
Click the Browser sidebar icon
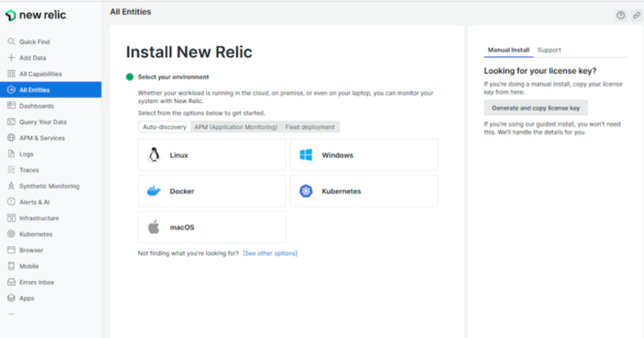[x=11, y=250]
